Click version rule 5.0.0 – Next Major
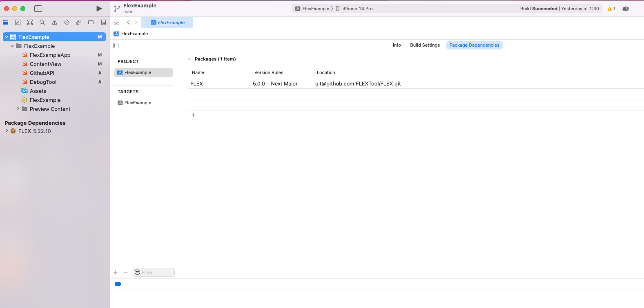The height and width of the screenshot is (308, 644). coord(275,83)
